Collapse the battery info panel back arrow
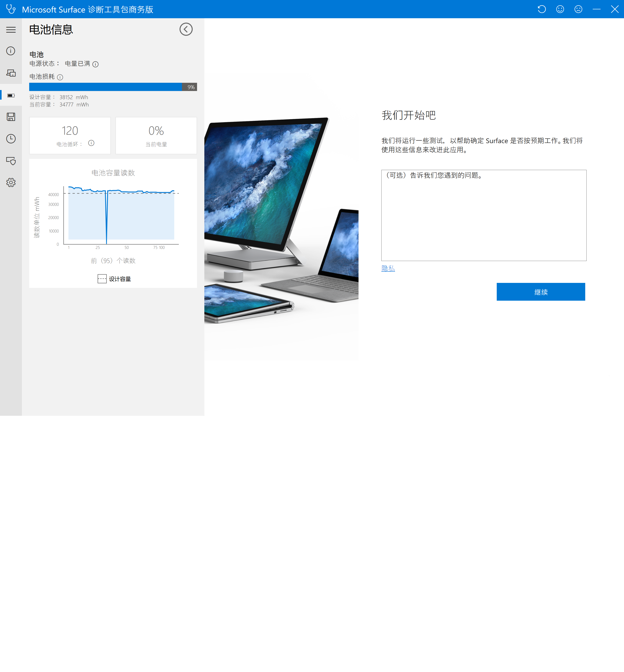The width and height of the screenshot is (624, 672). (x=186, y=29)
